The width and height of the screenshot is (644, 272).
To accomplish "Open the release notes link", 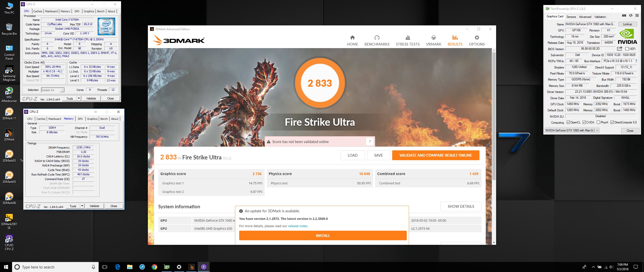I will click(298, 226).
